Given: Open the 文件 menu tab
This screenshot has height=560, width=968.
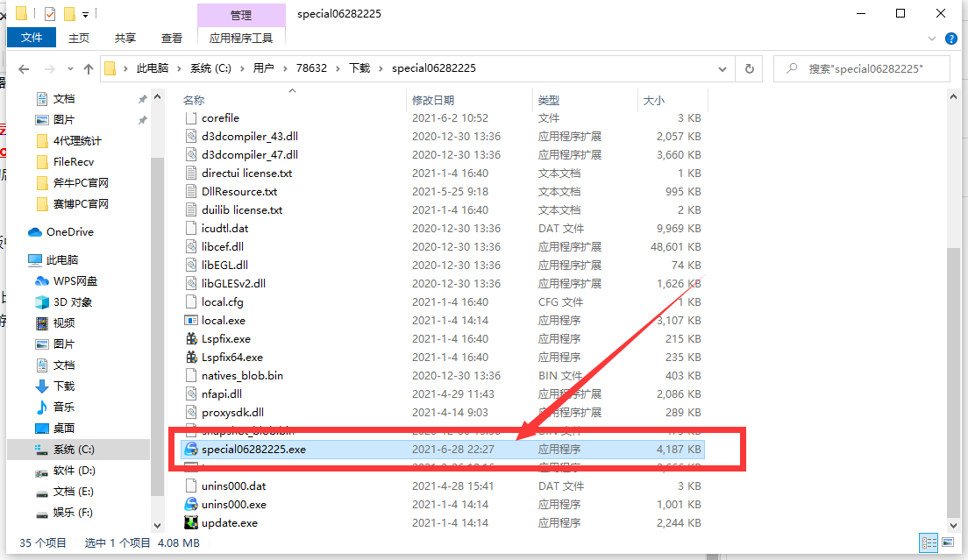Looking at the screenshot, I should tap(32, 38).
